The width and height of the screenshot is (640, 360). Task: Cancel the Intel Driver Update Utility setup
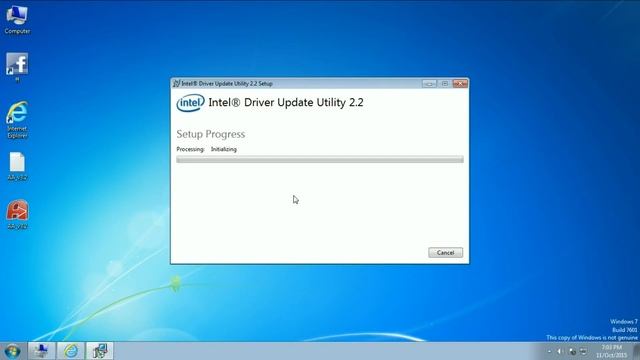(445, 253)
